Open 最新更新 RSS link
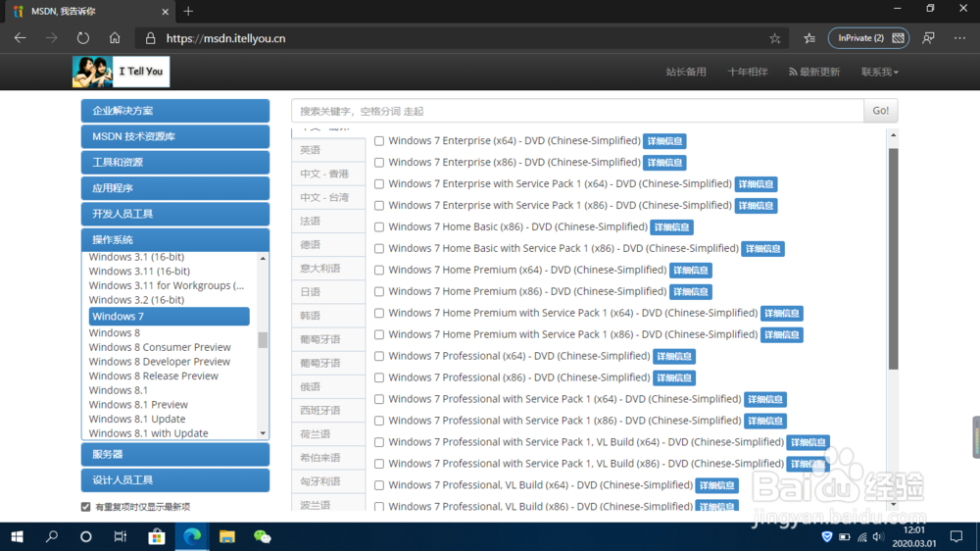This screenshot has width=980, height=551. pyautogui.click(x=814, y=72)
